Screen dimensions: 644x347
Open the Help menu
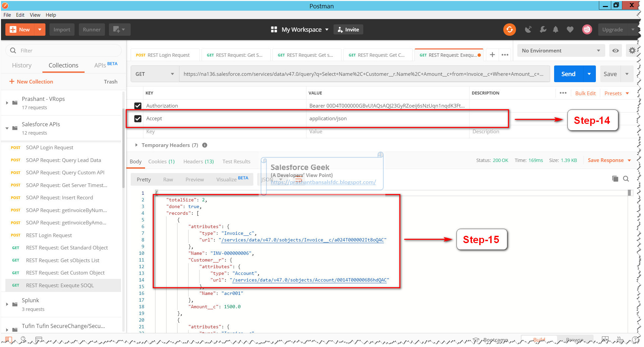51,15
